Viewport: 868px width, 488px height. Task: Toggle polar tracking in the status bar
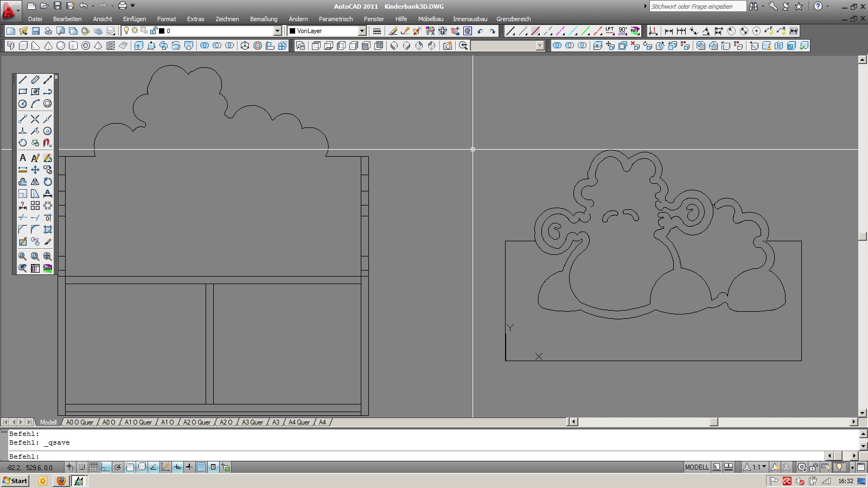[118, 467]
